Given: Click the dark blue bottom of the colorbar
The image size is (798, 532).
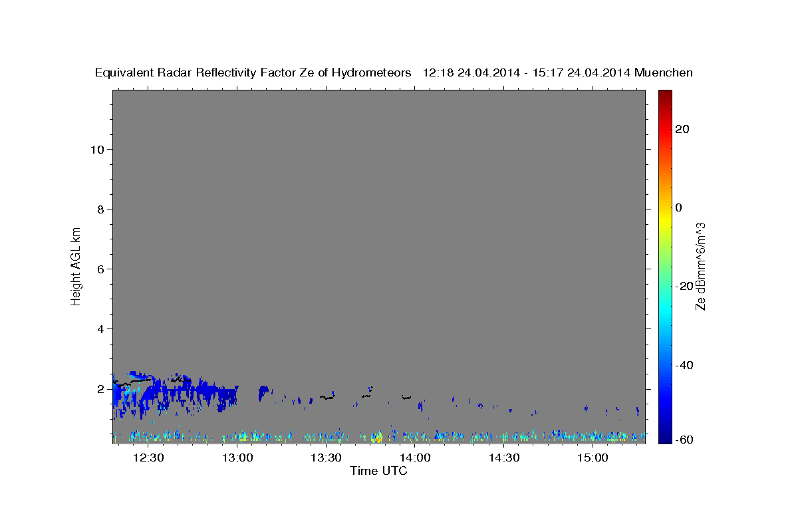Looking at the screenshot, I should (x=664, y=436).
